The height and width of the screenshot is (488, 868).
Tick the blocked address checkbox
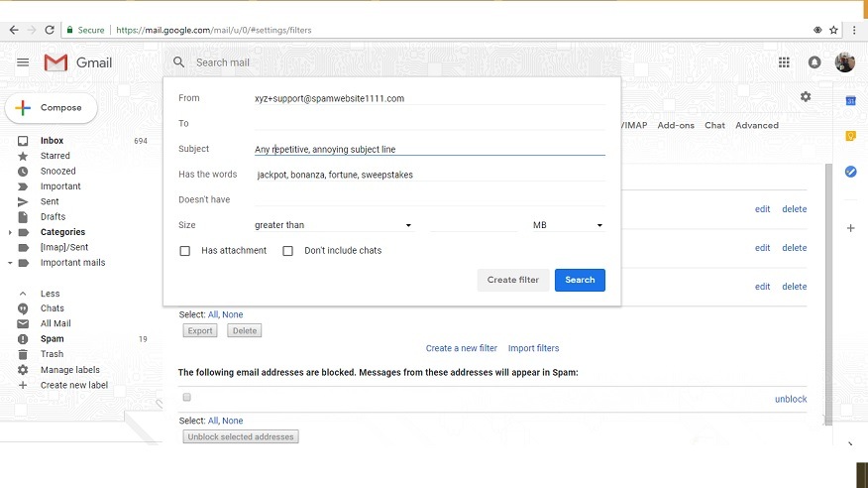pos(187,397)
